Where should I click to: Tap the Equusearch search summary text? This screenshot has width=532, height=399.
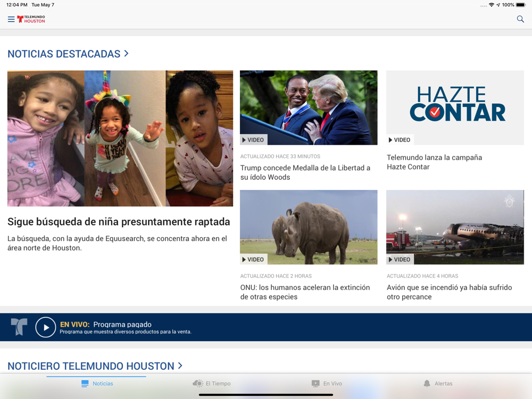tap(118, 243)
